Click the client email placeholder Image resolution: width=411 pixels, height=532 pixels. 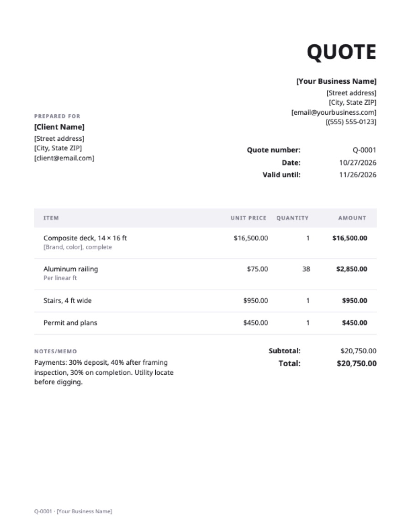point(64,158)
